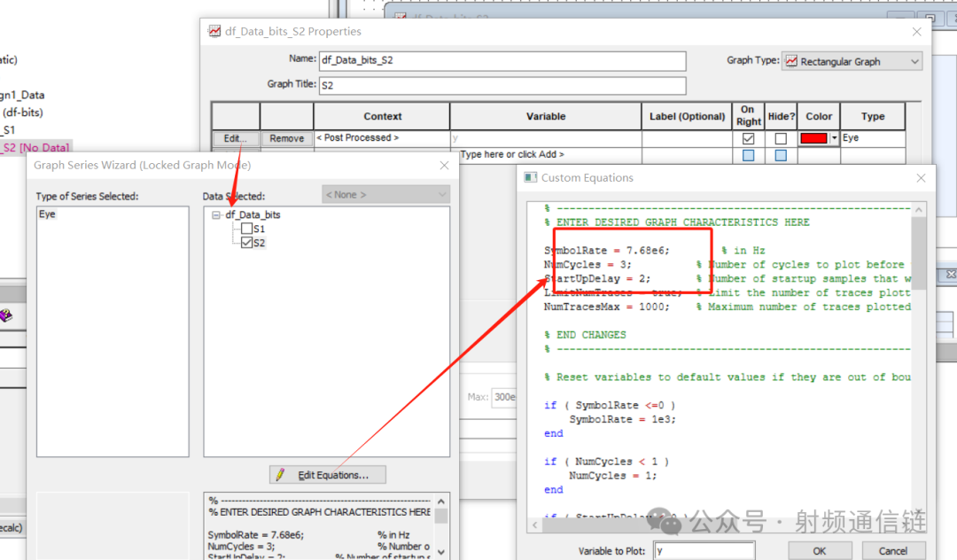Open the '< None >' Data Selected dropdown
Screen dimensions: 957x560
(x=385, y=195)
